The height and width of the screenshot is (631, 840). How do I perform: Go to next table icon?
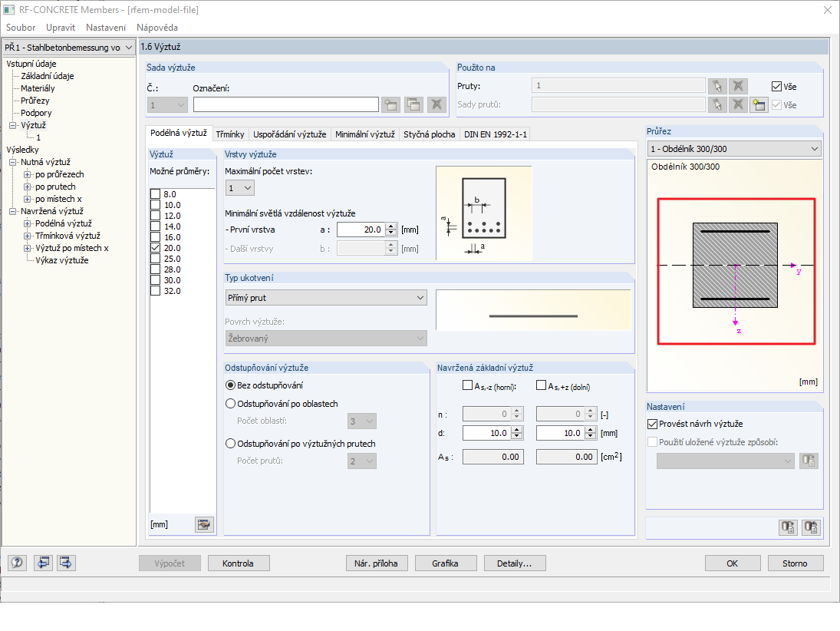click(x=66, y=563)
